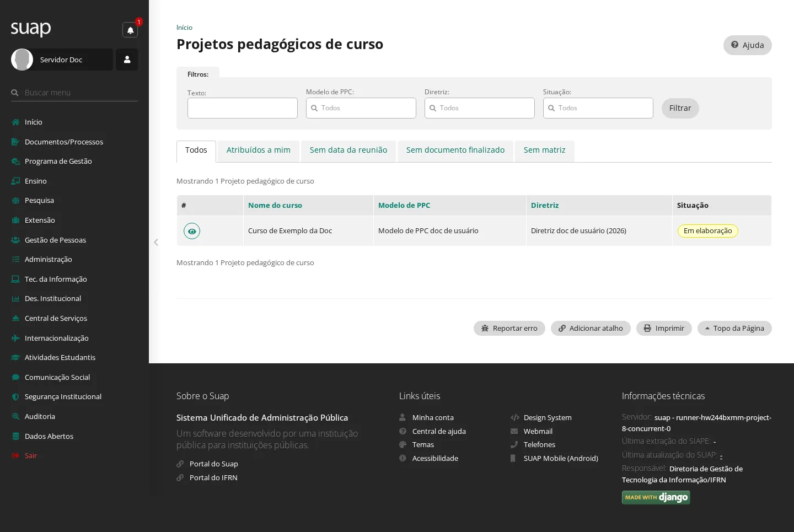Open Minha conta footer link
This screenshot has width=794, height=532.
(433, 418)
